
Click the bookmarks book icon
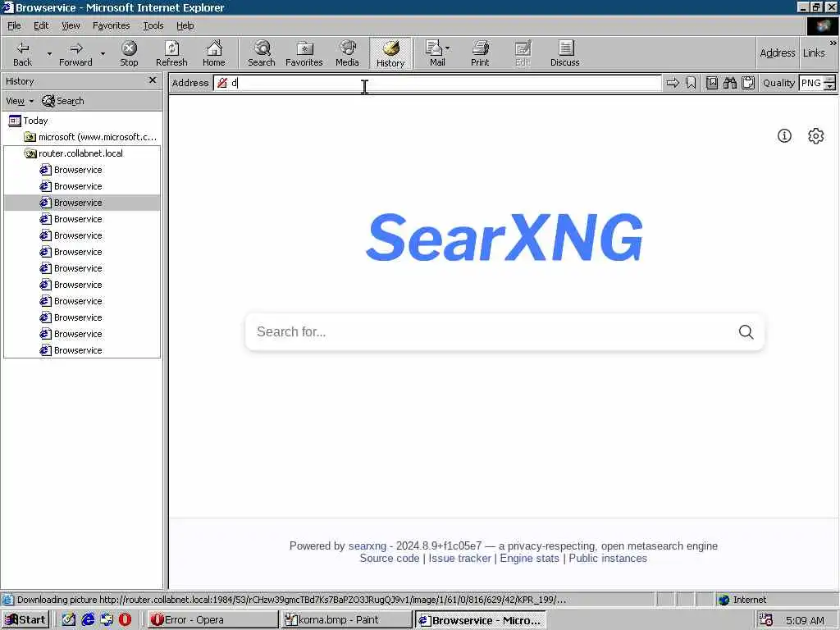(x=712, y=83)
